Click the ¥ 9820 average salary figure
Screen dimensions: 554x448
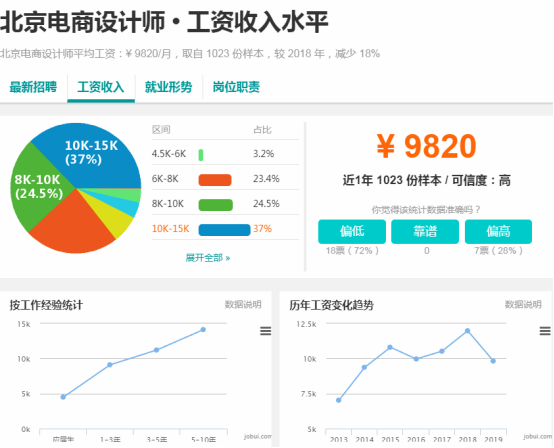coord(426,146)
